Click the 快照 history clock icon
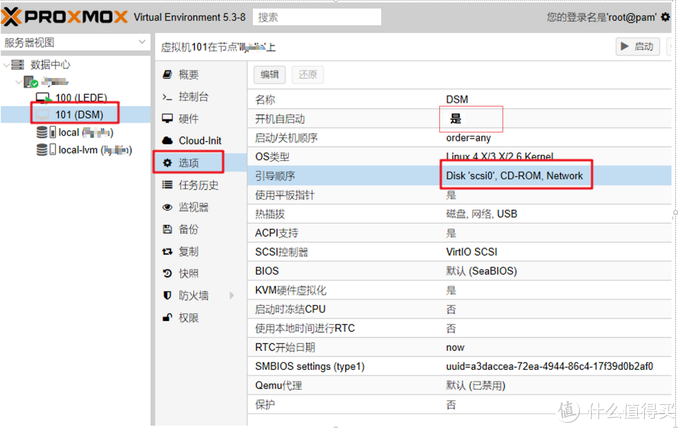Viewport: 680px width, 428px height. click(167, 273)
